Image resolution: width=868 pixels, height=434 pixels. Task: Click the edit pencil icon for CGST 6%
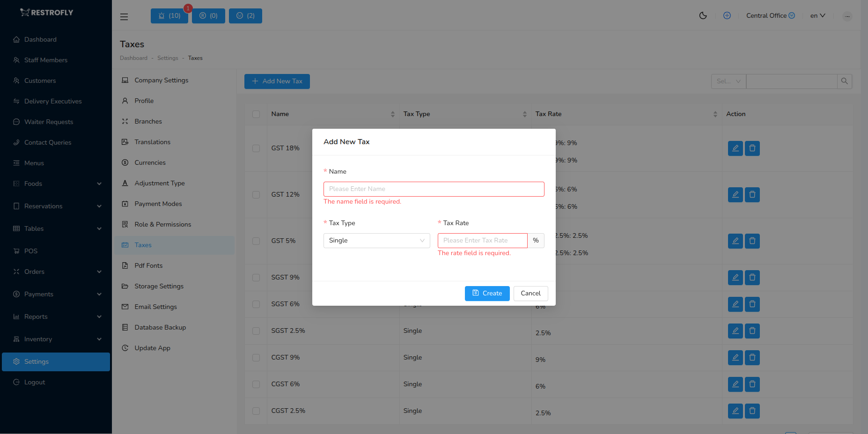click(735, 384)
